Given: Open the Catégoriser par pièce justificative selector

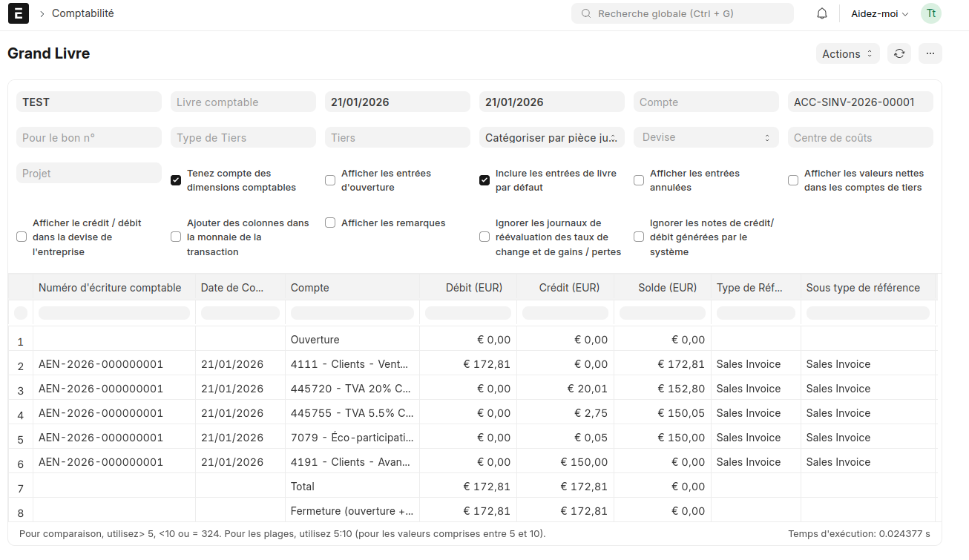Looking at the screenshot, I should [x=552, y=137].
